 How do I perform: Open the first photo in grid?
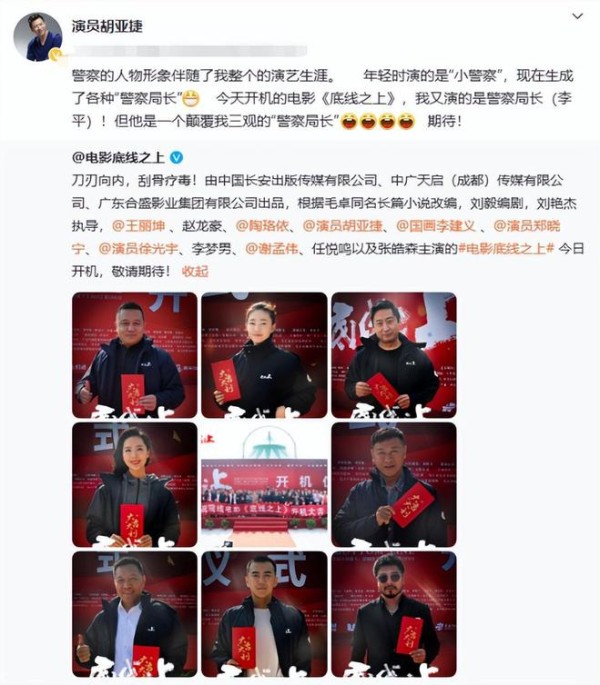click(x=135, y=355)
